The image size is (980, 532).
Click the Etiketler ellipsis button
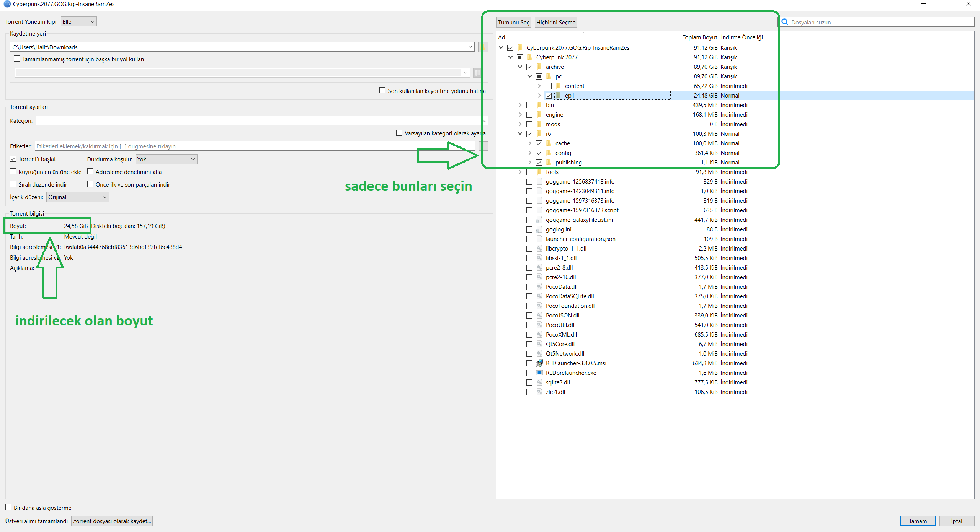point(484,146)
